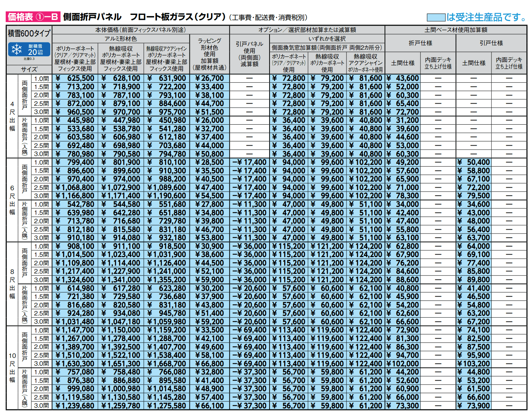Click the 本体価格 column group header
The width and height of the screenshot is (532, 418).
(x=141, y=30)
